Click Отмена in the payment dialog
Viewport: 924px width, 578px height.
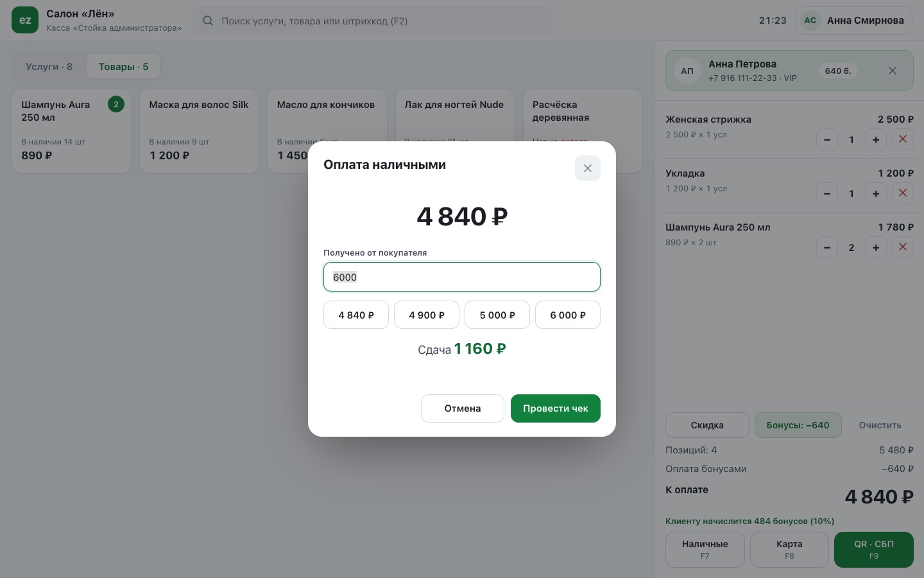(463, 408)
